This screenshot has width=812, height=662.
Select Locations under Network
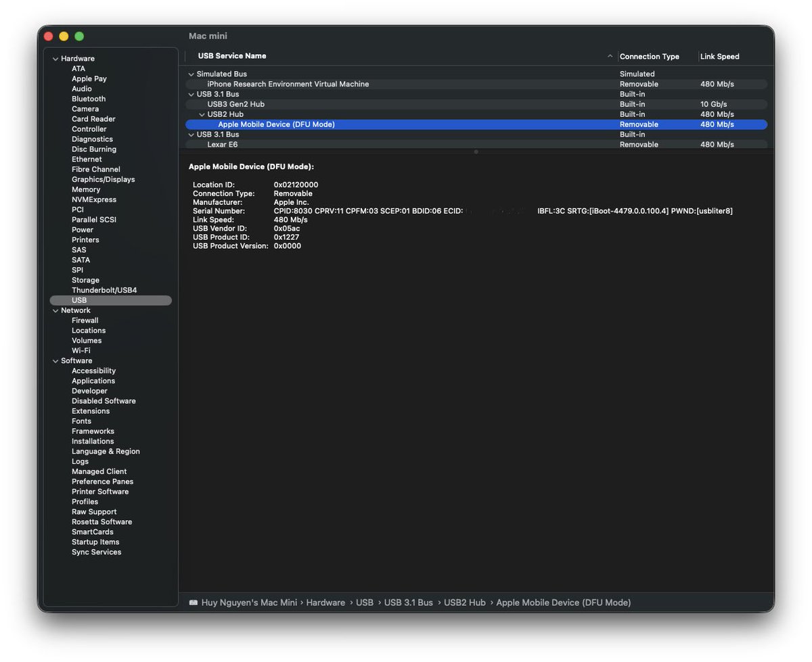(89, 331)
